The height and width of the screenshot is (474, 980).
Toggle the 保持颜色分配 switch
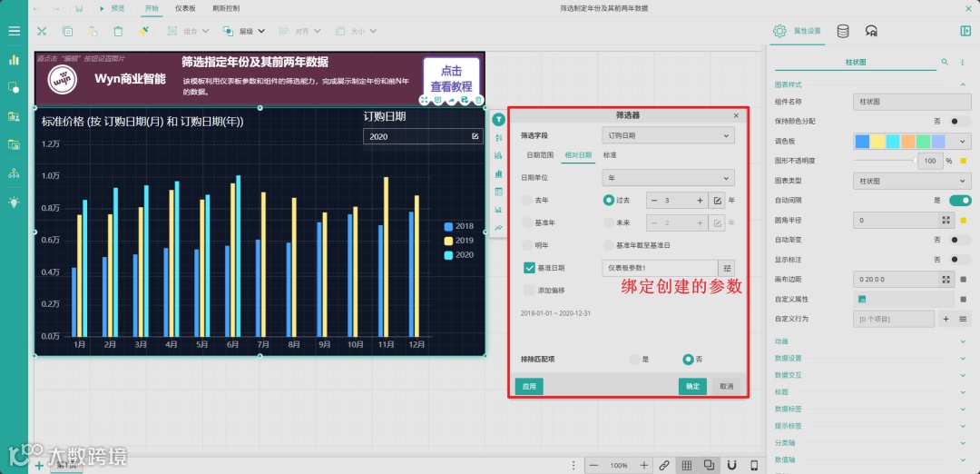click(x=961, y=121)
